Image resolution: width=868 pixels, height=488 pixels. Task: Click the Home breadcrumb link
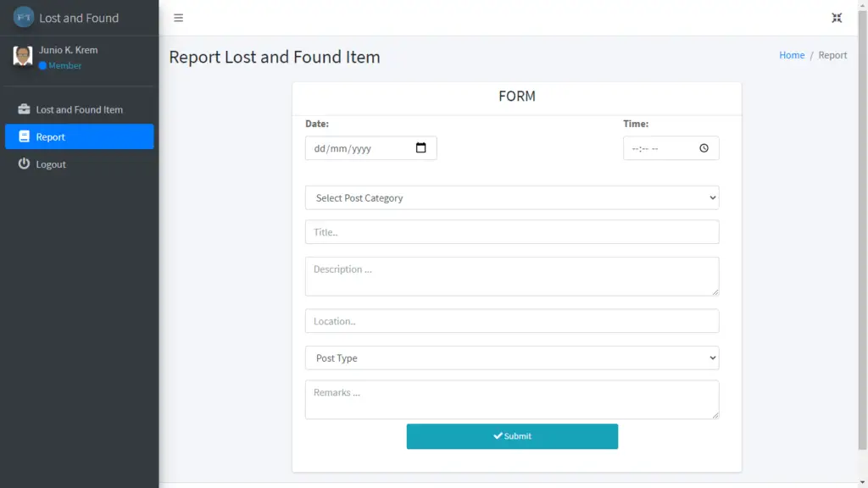792,54
